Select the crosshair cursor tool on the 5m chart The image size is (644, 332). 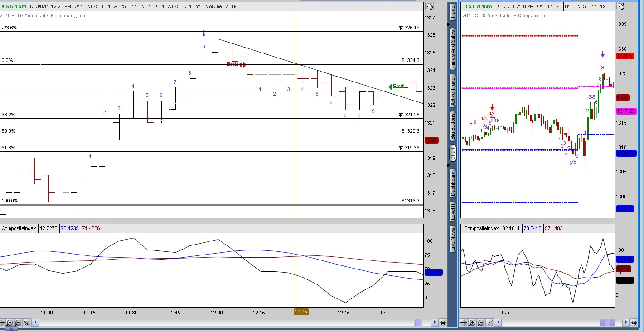3,322
